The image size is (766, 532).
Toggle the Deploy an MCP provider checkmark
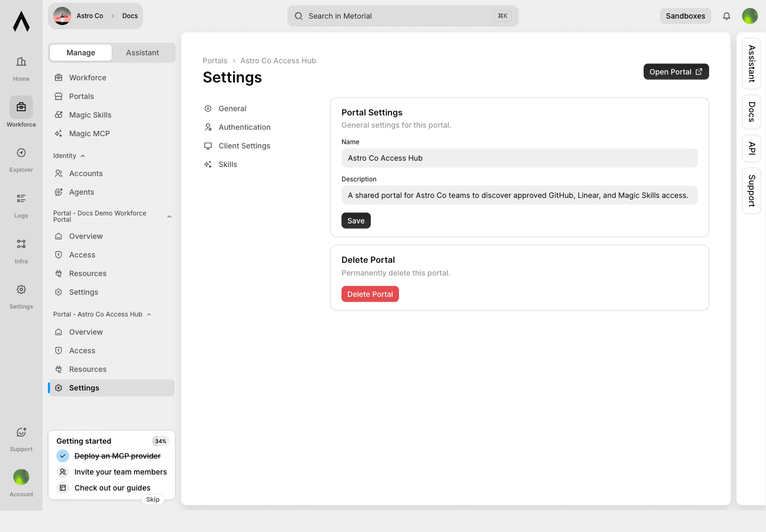[63, 456]
